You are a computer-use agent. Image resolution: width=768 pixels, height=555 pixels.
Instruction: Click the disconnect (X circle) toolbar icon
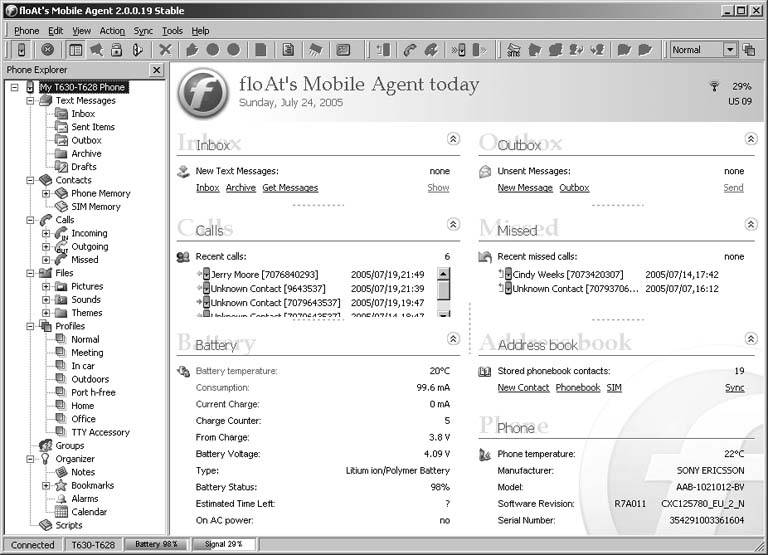tap(47, 49)
